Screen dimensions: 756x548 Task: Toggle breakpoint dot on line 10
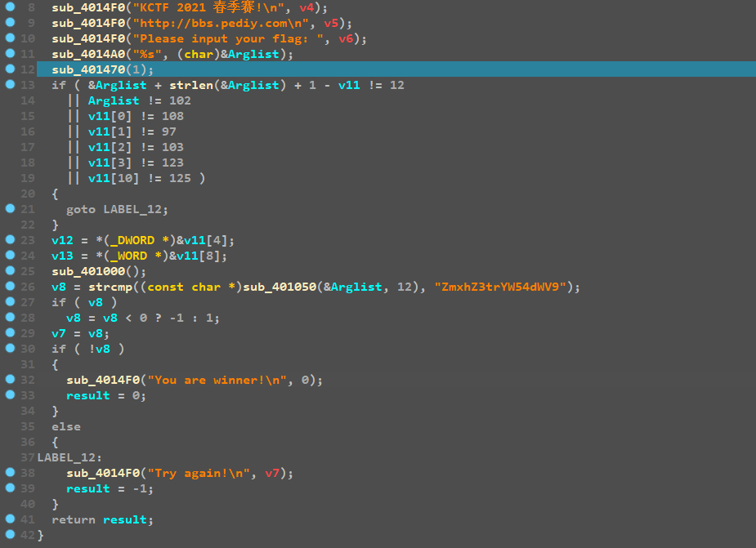pos(10,37)
